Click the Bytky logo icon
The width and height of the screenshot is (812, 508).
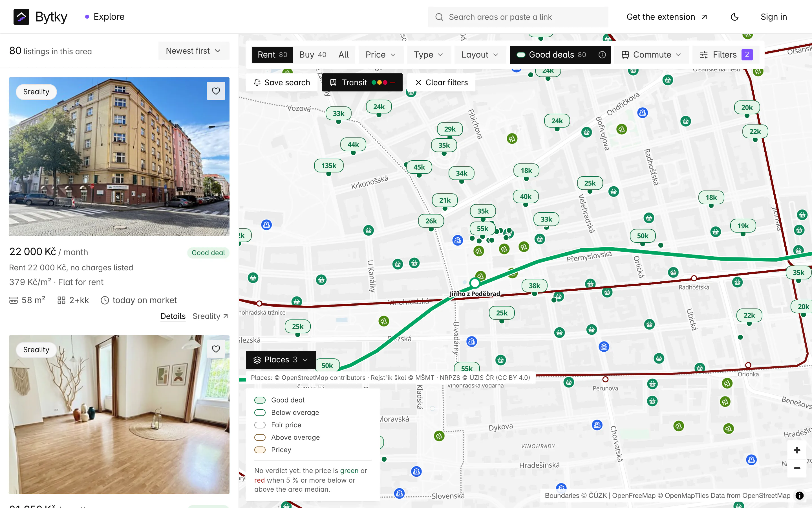tap(21, 17)
